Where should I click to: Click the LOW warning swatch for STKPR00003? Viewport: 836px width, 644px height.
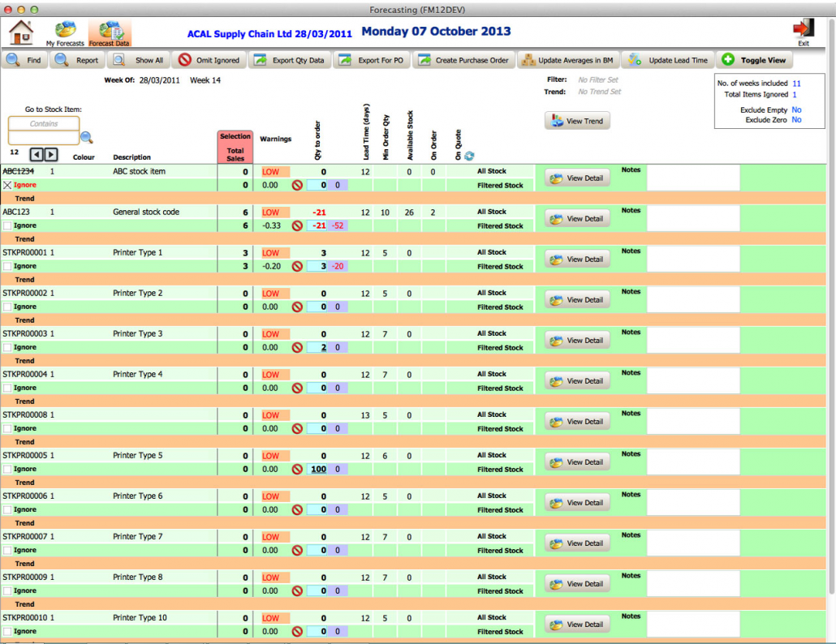click(x=275, y=334)
